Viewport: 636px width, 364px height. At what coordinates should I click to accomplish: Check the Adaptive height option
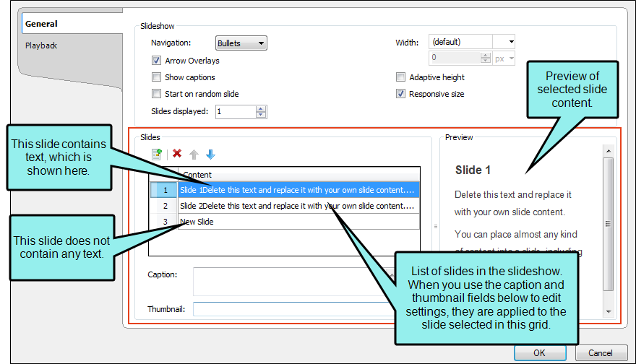(400, 77)
